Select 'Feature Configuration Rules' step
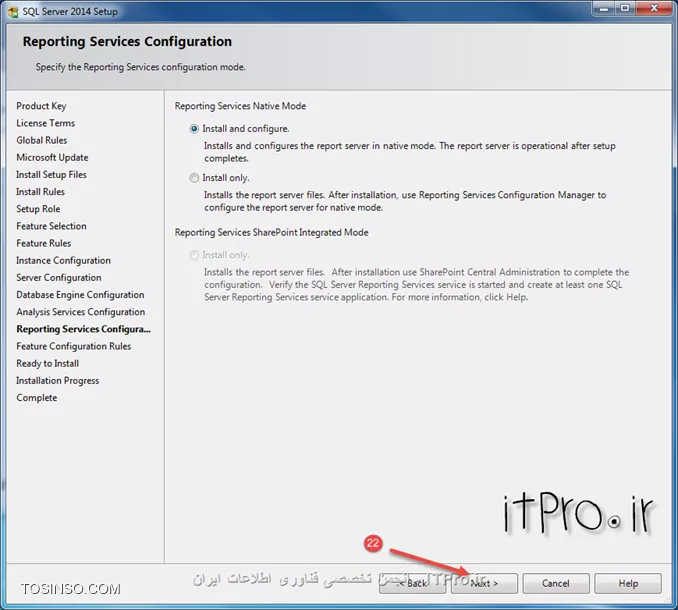678x610 pixels. tap(74, 346)
